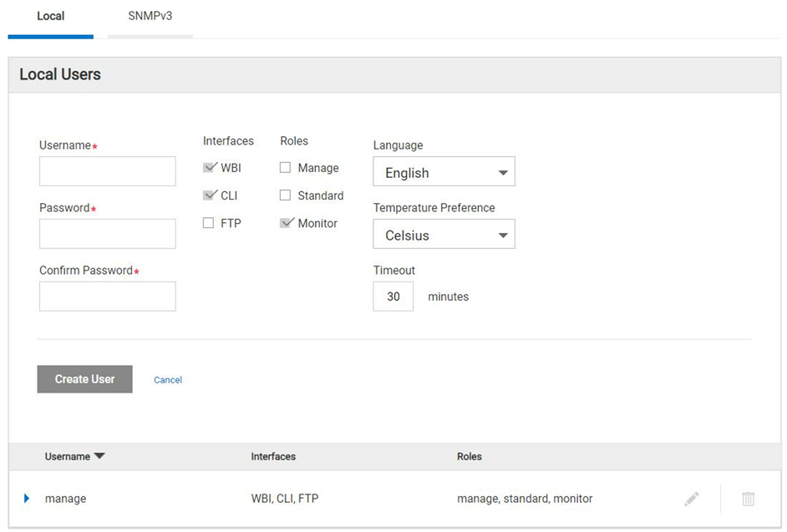The image size is (787, 532).
Task: Sort the Username column with its arrow icon
Action: [99, 456]
